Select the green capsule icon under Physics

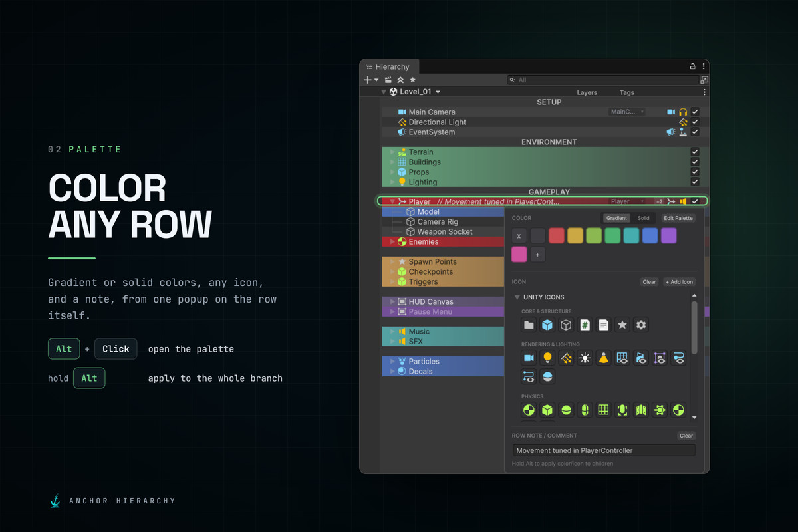tap(585, 410)
